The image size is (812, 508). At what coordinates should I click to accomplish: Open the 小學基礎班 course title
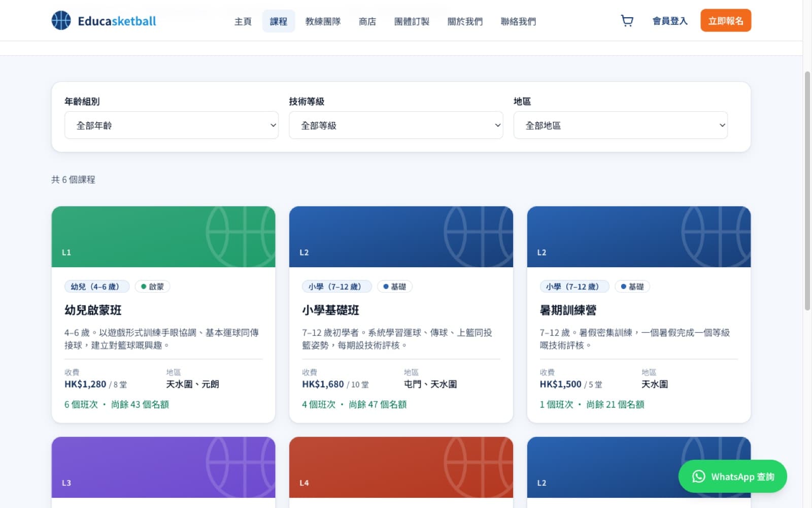(x=330, y=310)
